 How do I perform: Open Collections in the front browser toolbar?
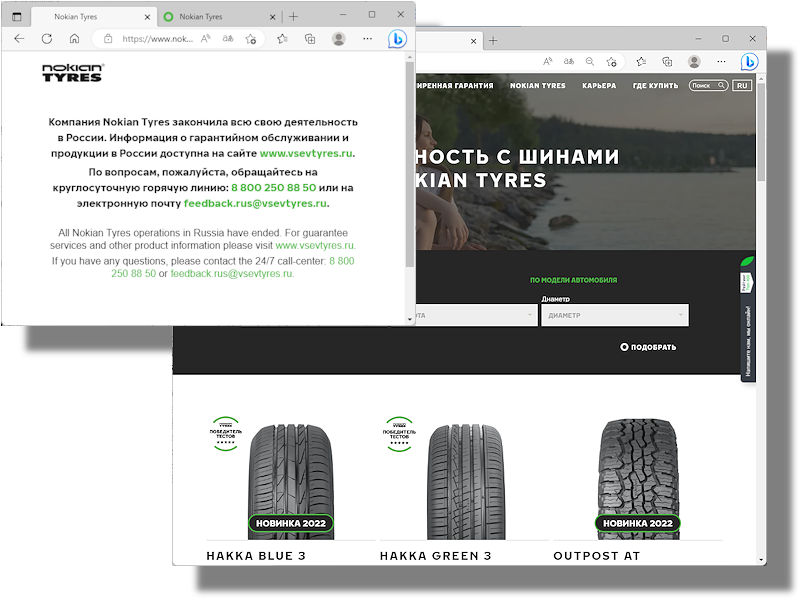click(x=310, y=39)
